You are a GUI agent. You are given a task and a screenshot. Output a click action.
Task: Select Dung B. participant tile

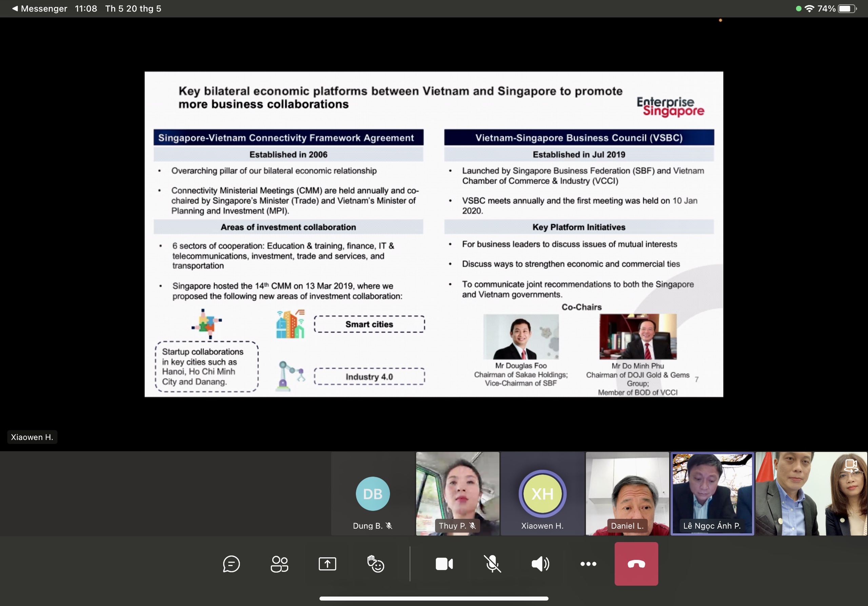pos(373,493)
